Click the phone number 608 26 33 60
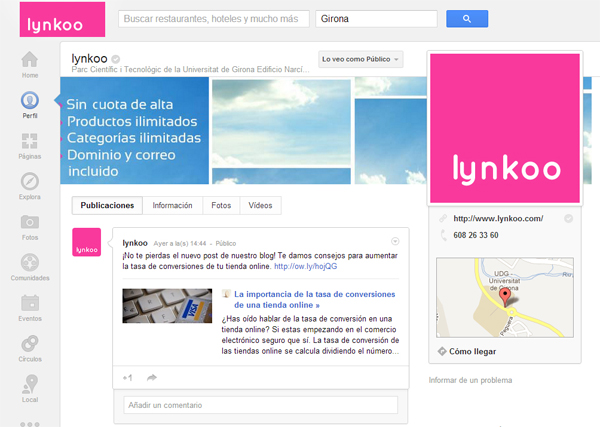 [476, 235]
